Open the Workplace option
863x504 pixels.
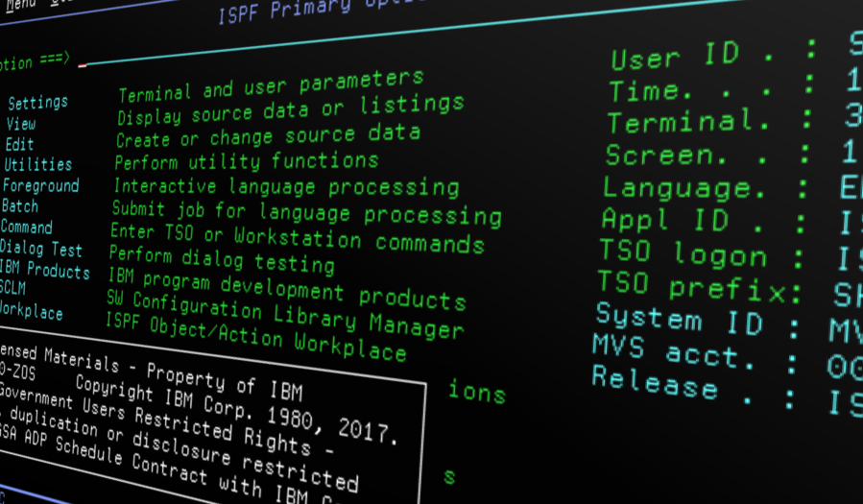pyautogui.click(x=31, y=313)
